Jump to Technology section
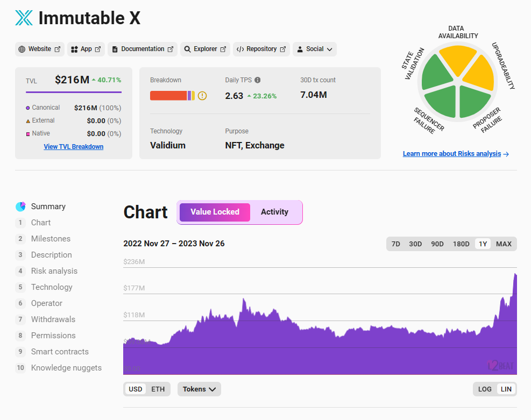 coord(44,287)
